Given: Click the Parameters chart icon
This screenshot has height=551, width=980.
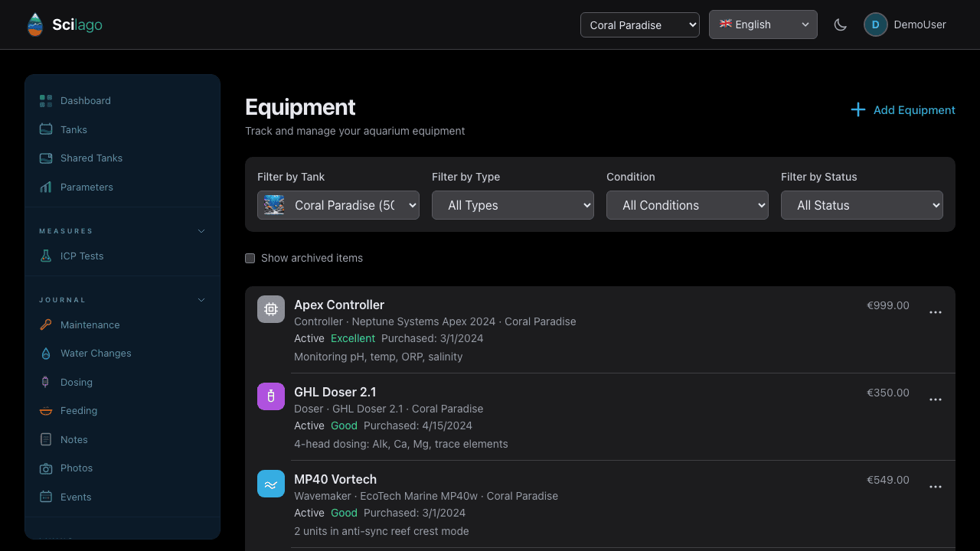Looking at the screenshot, I should click(46, 187).
